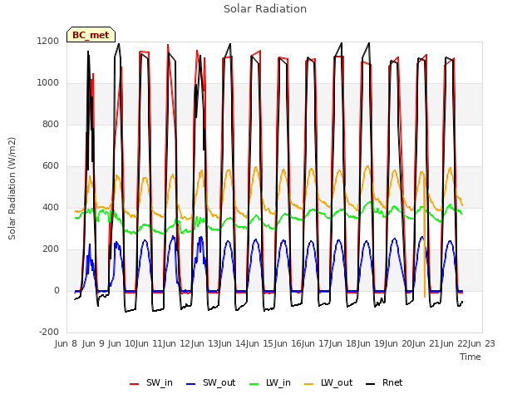Viewport: 532px width, 399px height.
Task: Click the Solar Radiation (W/m2) axis label
Action: [12, 189]
